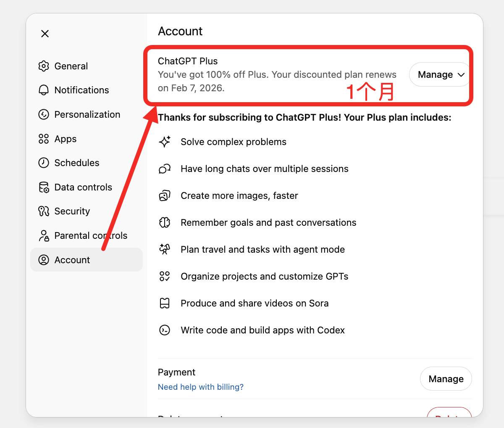Click the Sora video feature icon
The height and width of the screenshot is (428, 504).
pyautogui.click(x=165, y=303)
